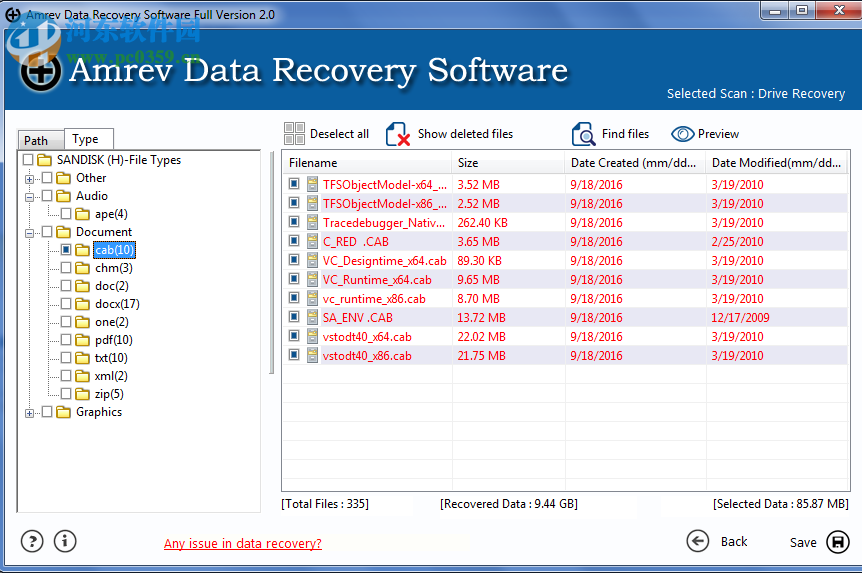The width and height of the screenshot is (862, 573).
Task: Open 'Any issue in data recovery?' link
Action: 242,543
